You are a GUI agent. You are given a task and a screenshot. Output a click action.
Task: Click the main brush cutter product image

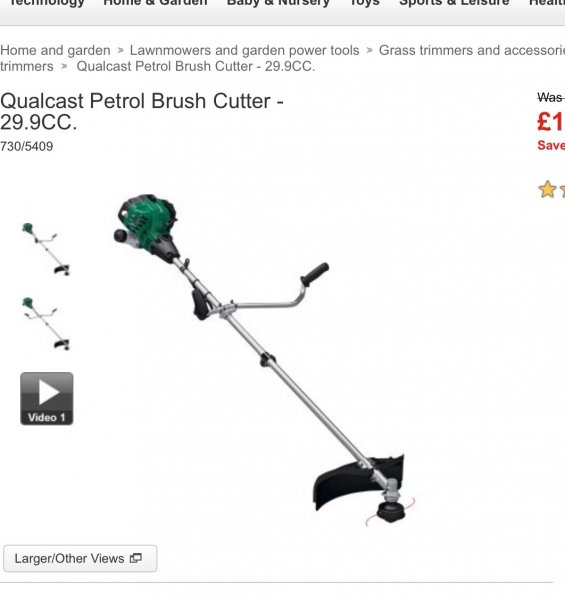(264, 360)
